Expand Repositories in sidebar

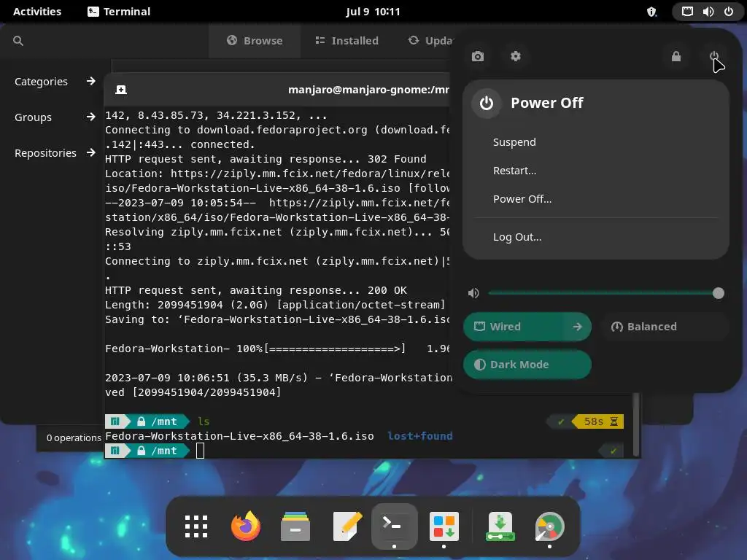pos(55,153)
